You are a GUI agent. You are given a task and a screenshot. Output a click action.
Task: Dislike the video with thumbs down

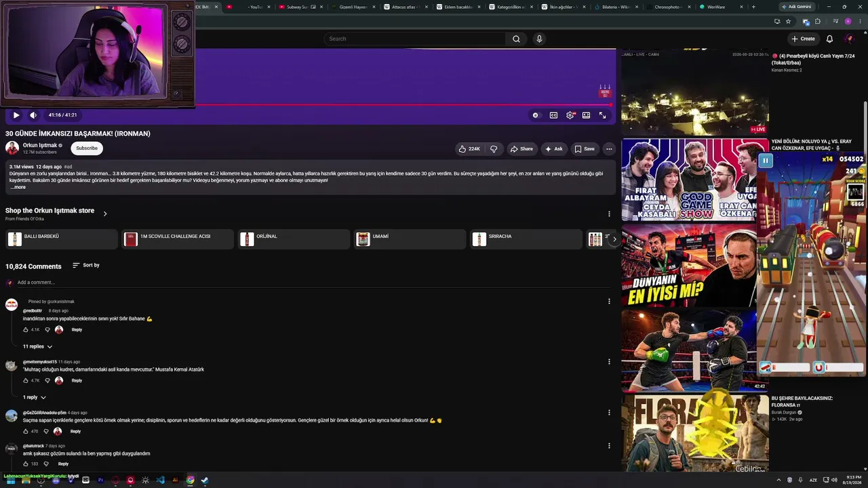(x=494, y=148)
